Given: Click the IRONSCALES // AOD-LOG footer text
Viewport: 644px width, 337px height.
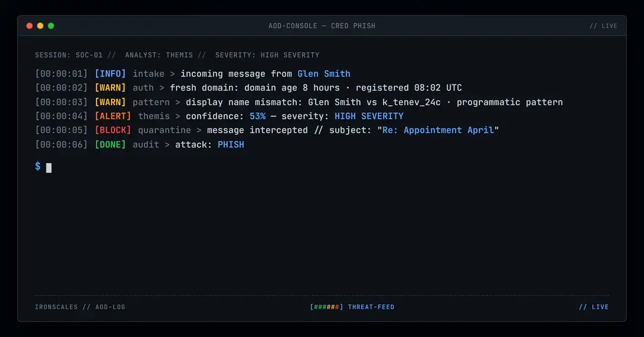Looking at the screenshot, I should (x=80, y=307).
